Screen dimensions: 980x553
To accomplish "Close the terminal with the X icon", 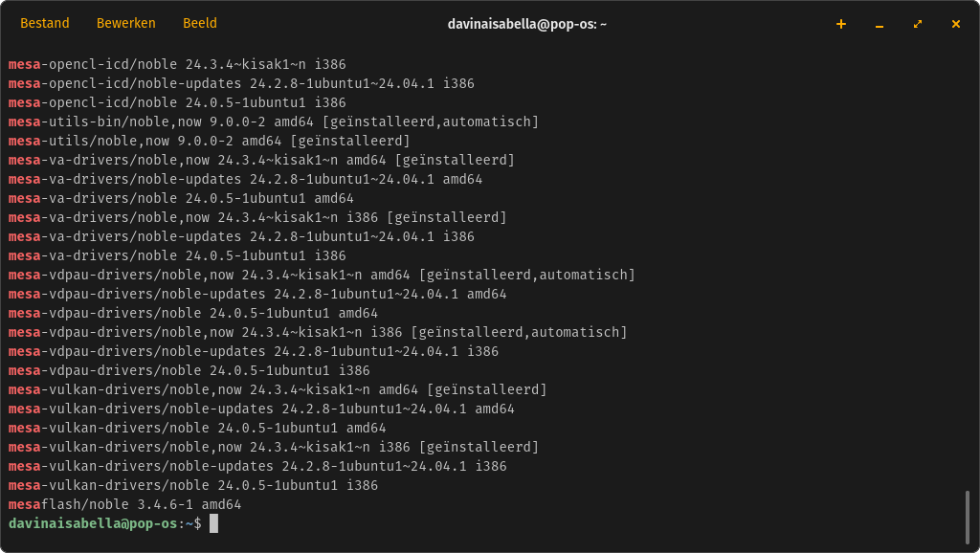I will (956, 24).
